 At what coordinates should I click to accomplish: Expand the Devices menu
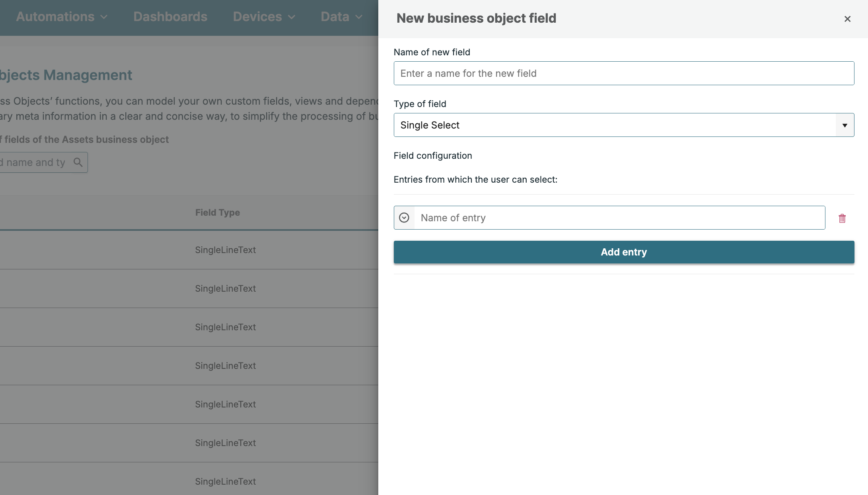point(257,17)
